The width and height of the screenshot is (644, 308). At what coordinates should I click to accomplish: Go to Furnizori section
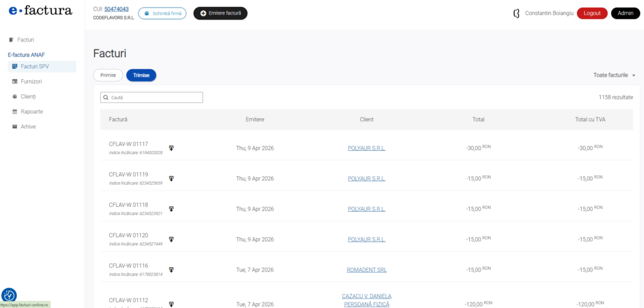[x=31, y=82]
